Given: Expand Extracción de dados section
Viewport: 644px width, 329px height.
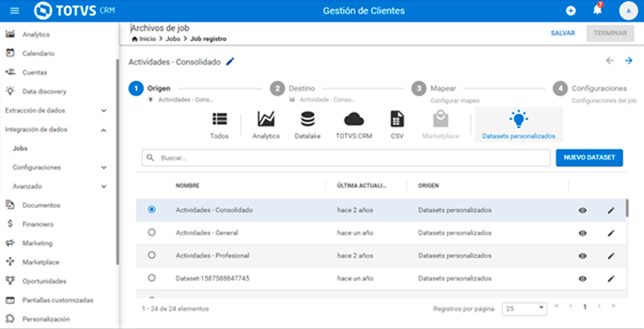Looking at the screenshot, I should [x=104, y=110].
